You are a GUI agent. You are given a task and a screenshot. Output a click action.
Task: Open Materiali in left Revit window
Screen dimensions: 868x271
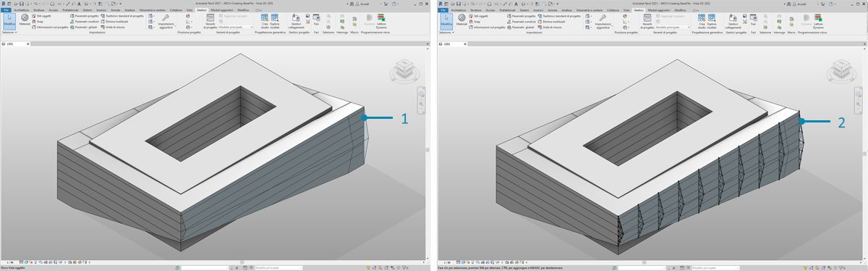pyautogui.click(x=25, y=20)
